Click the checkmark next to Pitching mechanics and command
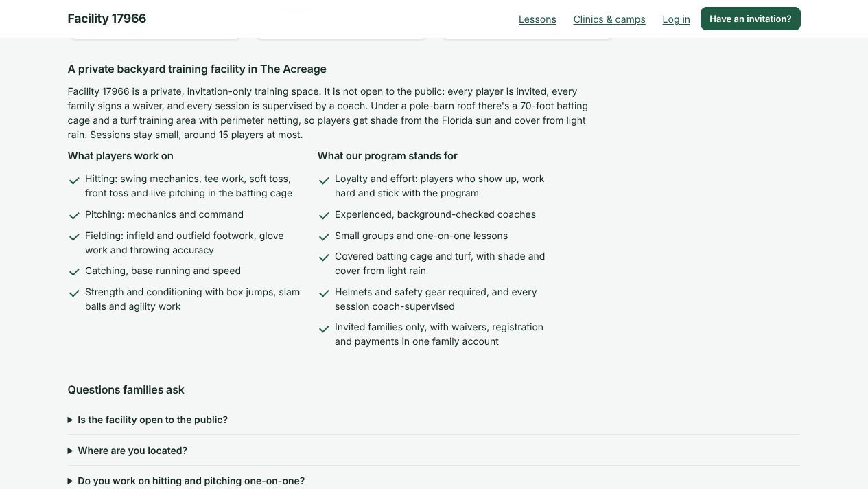Screen dimensions: 868x489 click(x=74, y=216)
